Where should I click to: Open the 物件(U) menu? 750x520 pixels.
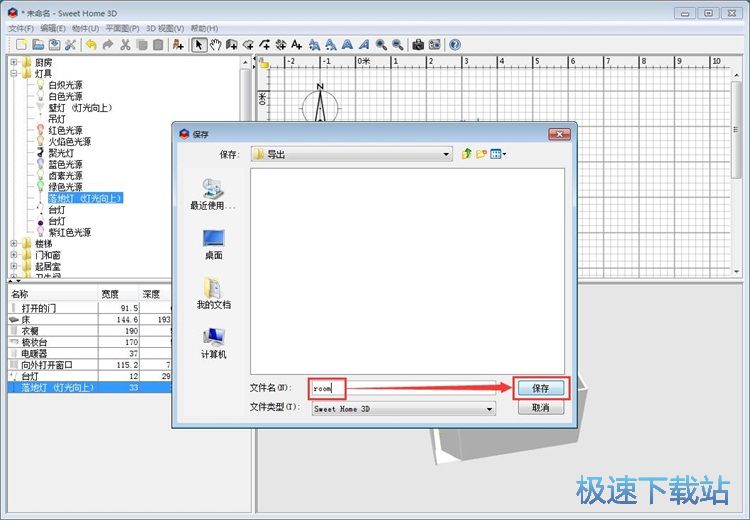point(85,28)
